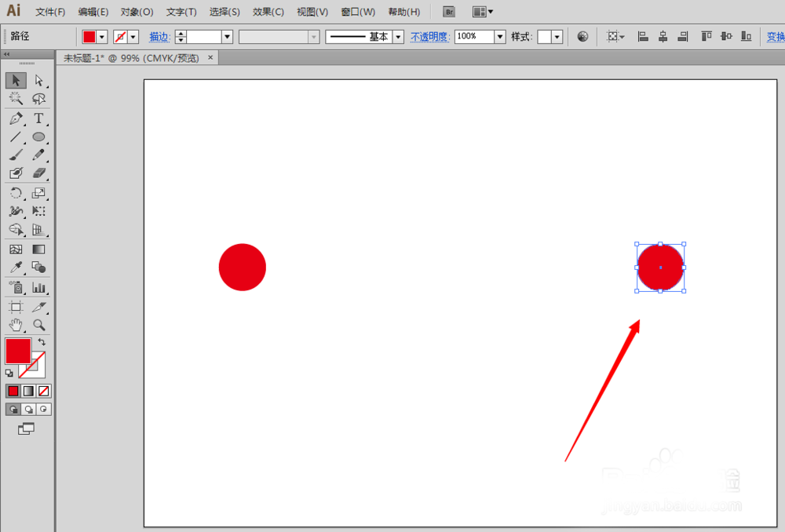Open the 样式 style dropdown

(557, 37)
